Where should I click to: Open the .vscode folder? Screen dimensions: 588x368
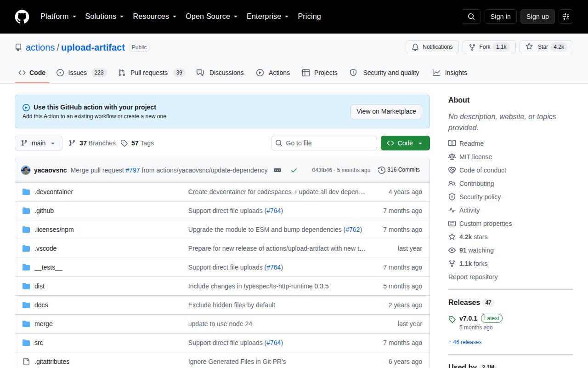coord(45,248)
